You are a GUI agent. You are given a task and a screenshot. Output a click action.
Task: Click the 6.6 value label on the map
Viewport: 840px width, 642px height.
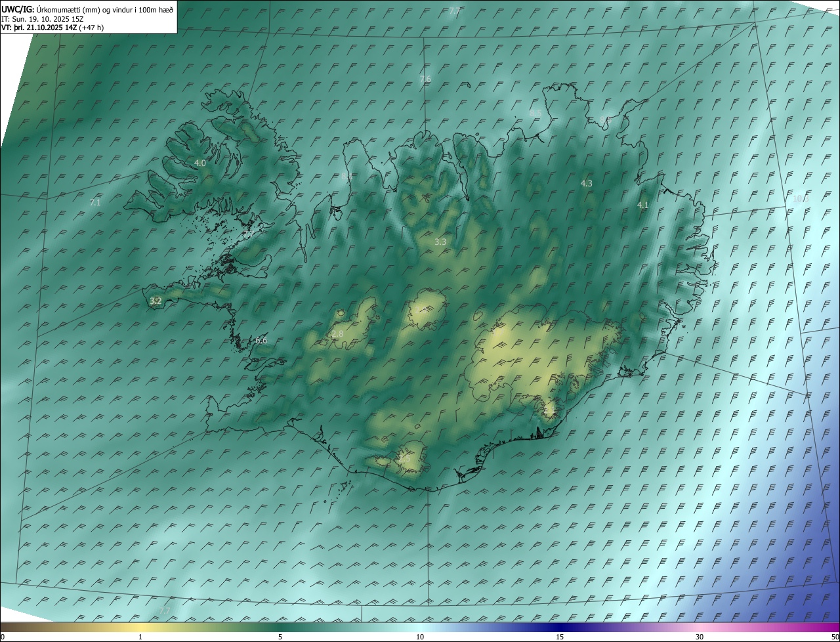coord(261,341)
